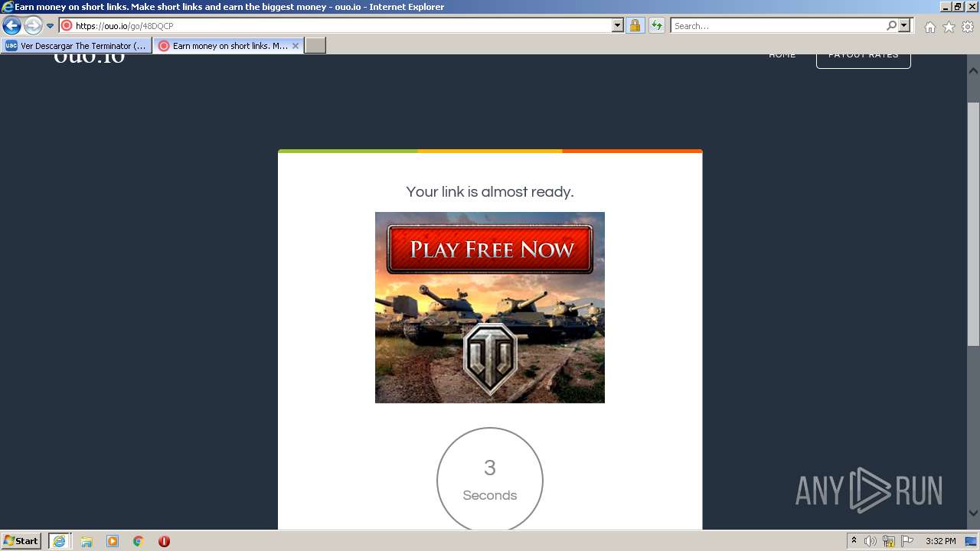The image size is (980, 551).
Task: Open the red Opera-style taskbar icon
Action: coord(164,541)
